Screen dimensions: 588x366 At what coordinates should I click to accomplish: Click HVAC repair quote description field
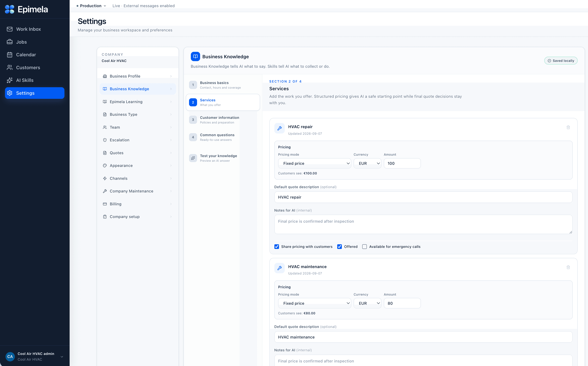click(x=423, y=197)
